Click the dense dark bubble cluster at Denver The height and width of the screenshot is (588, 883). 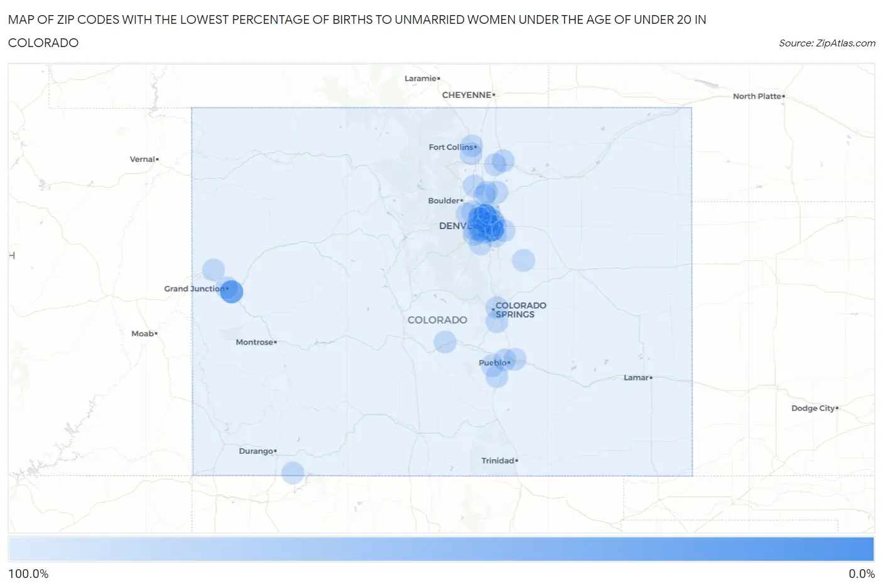click(485, 225)
